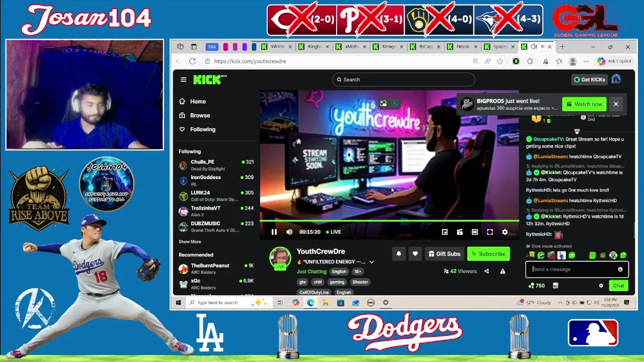Toggle theater mode on the player
Screen dimensions: 644x362
(x=474, y=232)
